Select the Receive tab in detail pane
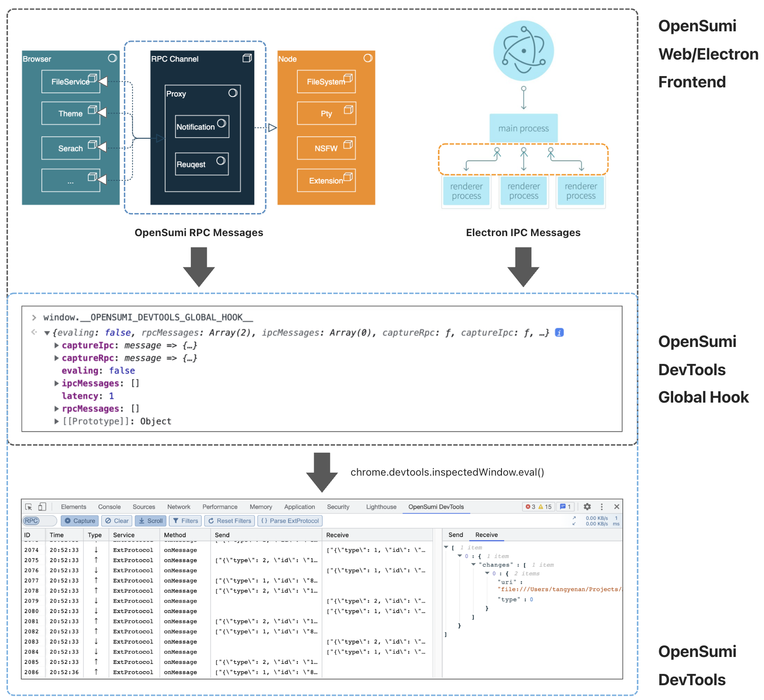The image size is (764, 700). click(486, 535)
